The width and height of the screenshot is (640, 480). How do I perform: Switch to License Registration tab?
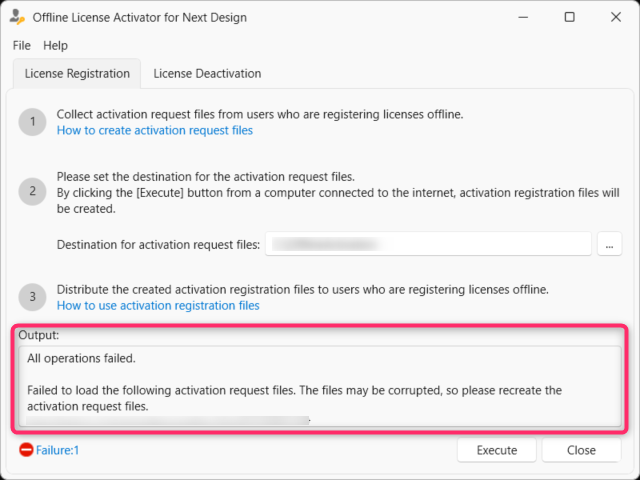[77, 73]
